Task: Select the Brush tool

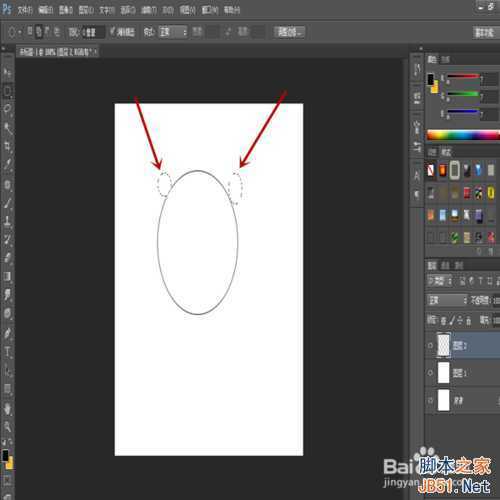Action: click(7, 203)
